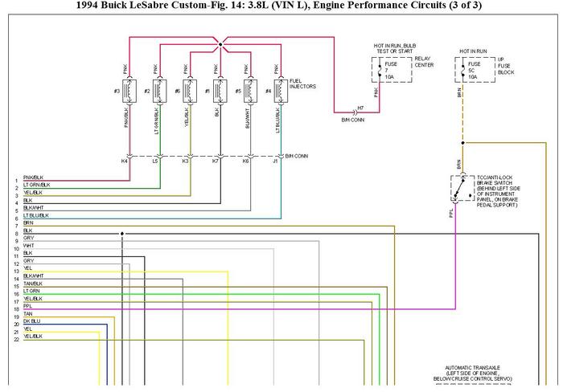
Task: Click the TCC/Anti-Lock brake switch symbol
Action: click(462, 188)
